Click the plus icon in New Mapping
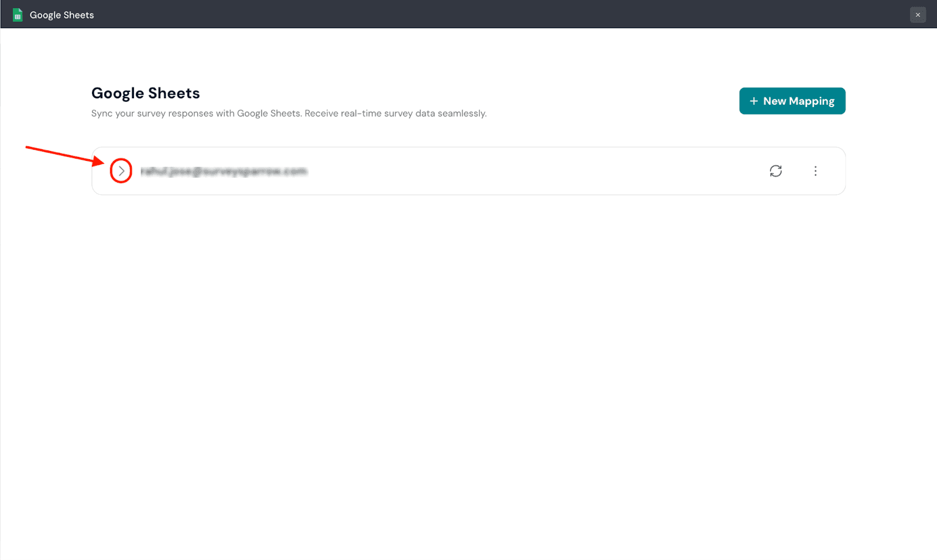The height and width of the screenshot is (560, 937). (754, 101)
